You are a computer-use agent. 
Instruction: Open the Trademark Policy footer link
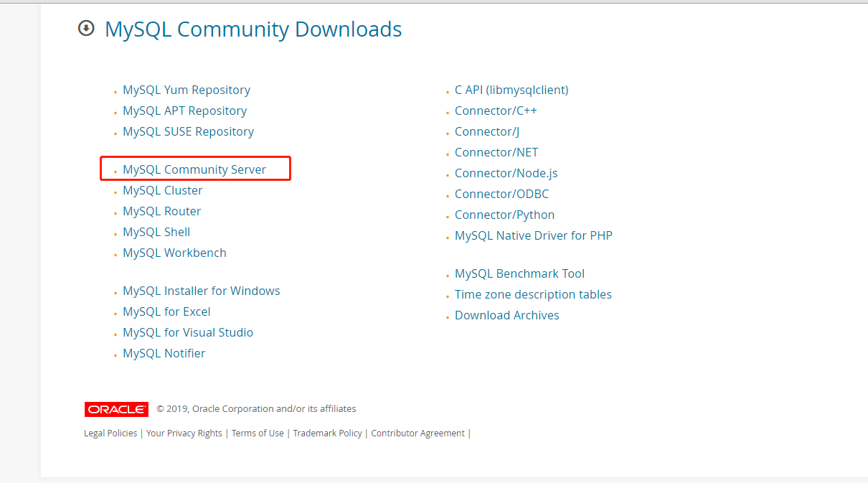click(x=328, y=433)
